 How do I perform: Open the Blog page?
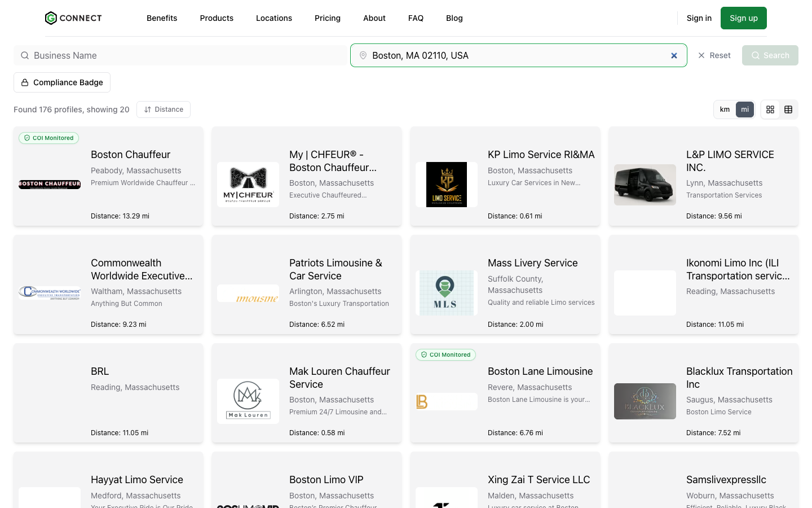tap(454, 18)
